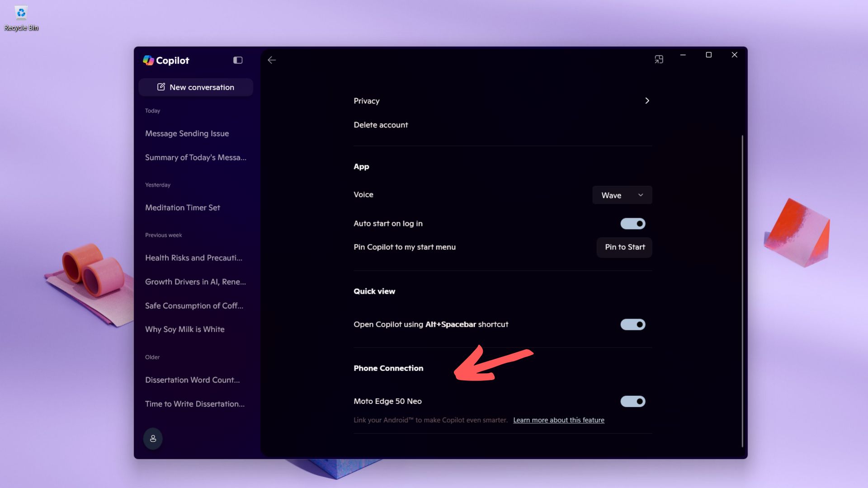The image size is (868, 488).
Task: Click the new conversation icon
Action: (160, 86)
